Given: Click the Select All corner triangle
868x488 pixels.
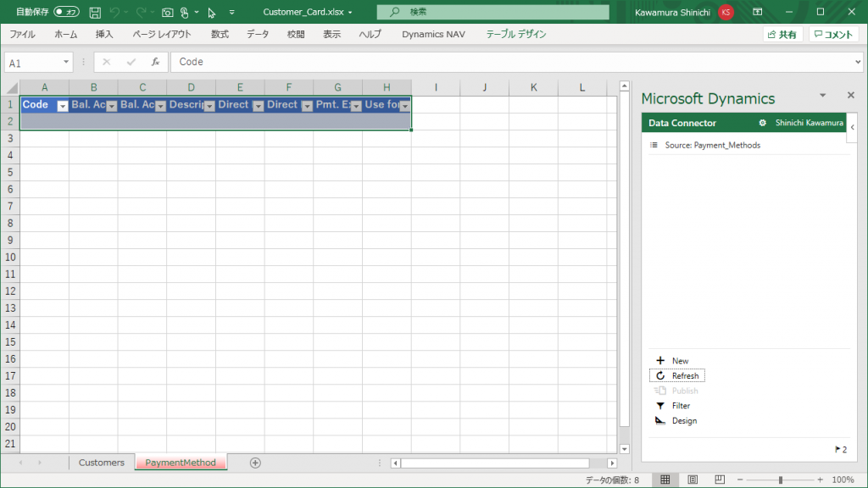Looking at the screenshot, I should pyautogui.click(x=11, y=87).
